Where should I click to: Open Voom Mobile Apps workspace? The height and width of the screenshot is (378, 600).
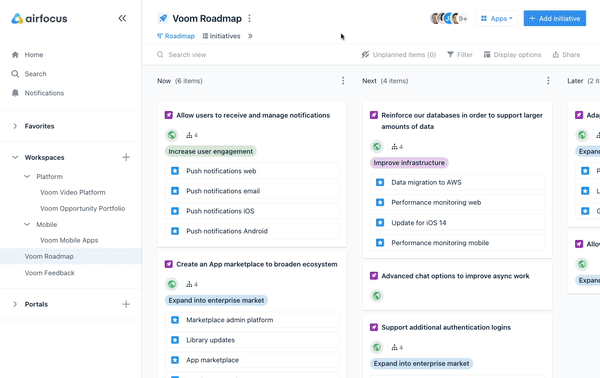click(69, 240)
